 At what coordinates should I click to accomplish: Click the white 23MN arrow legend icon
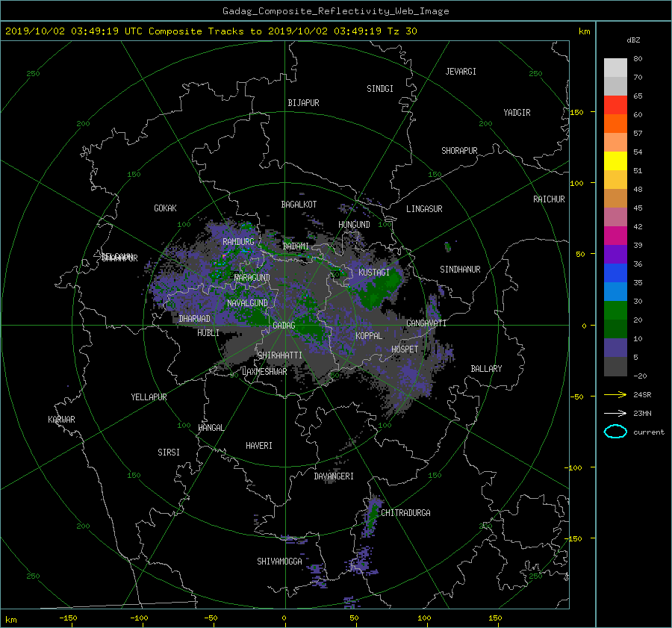615,413
